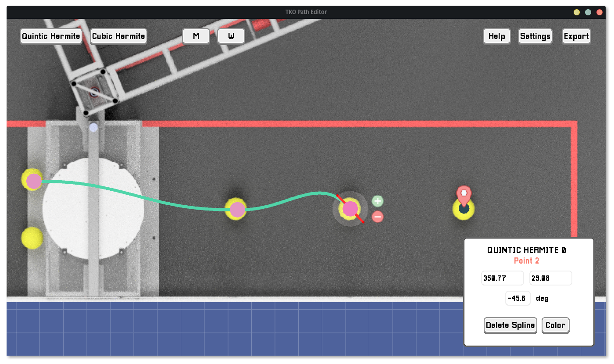The image size is (614, 364).
Task: Click the green plus add-point icon
Action: [x=378, y=201]
